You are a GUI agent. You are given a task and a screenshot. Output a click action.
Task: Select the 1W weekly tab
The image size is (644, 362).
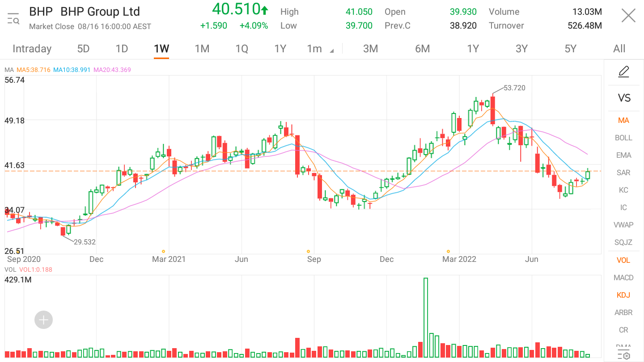[161, 49]
